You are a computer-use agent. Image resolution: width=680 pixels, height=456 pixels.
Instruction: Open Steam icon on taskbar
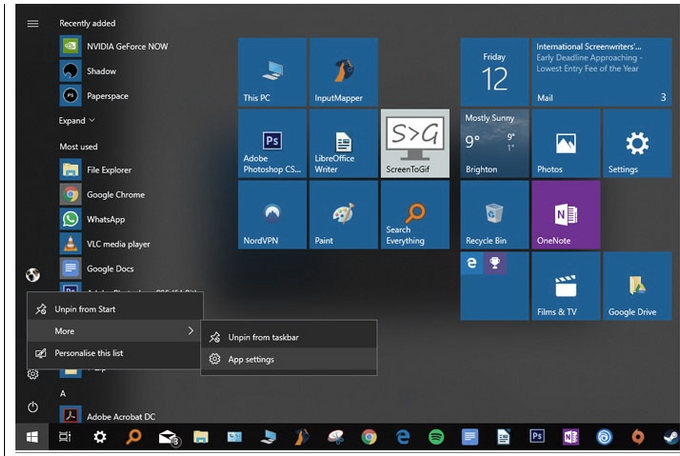671,437
